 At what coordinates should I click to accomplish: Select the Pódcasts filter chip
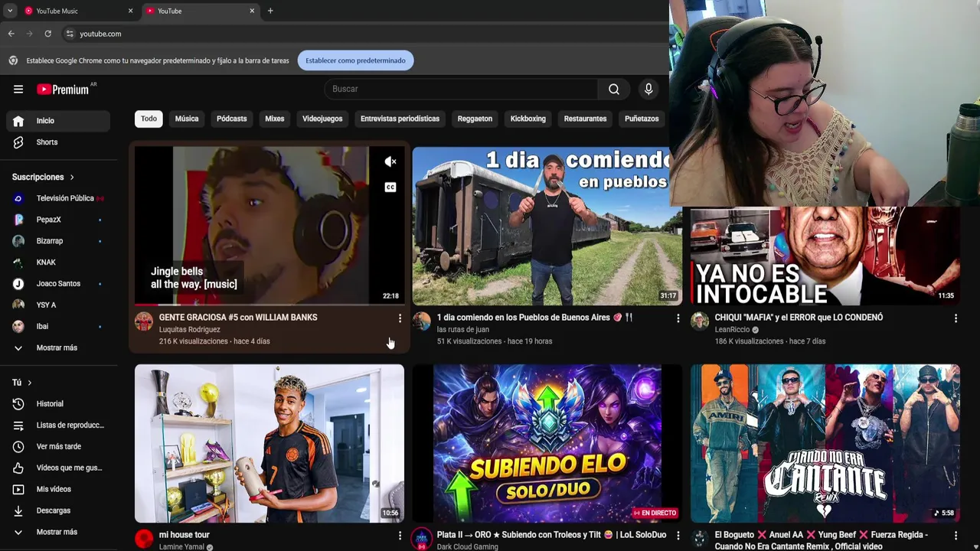[232, 119]
